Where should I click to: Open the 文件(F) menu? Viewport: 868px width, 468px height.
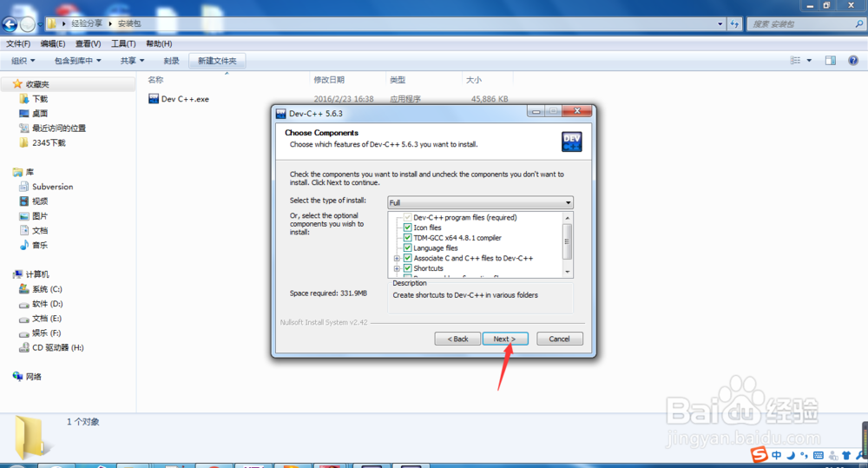pos(18,43)
